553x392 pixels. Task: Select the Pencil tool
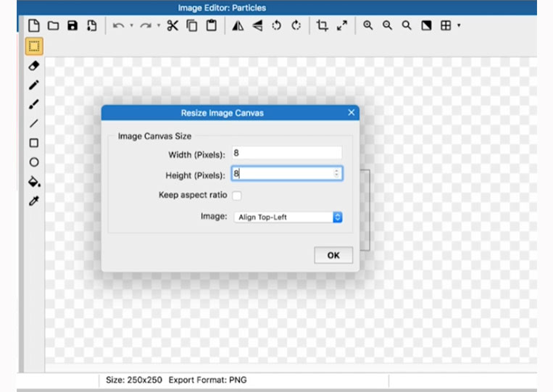34,85
